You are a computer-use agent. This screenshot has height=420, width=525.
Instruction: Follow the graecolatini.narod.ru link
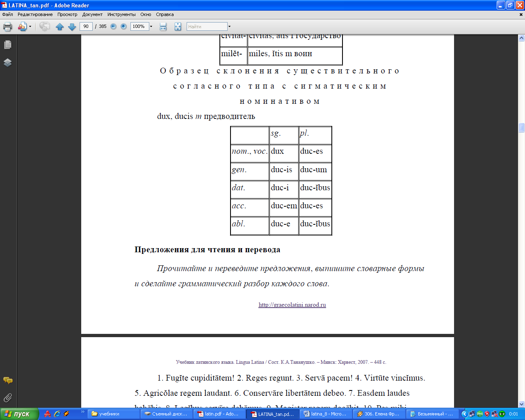click(x=292, y=305)
